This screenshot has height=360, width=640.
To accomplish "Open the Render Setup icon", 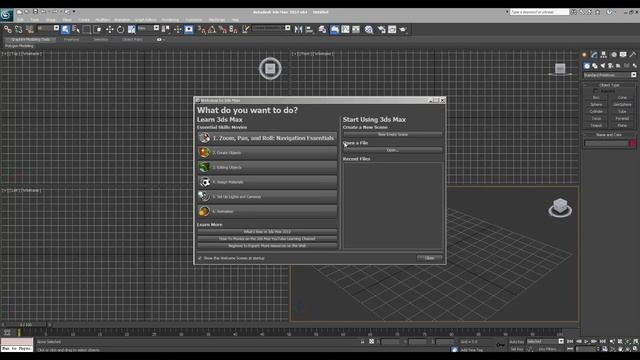I will [x=382, y=29].
